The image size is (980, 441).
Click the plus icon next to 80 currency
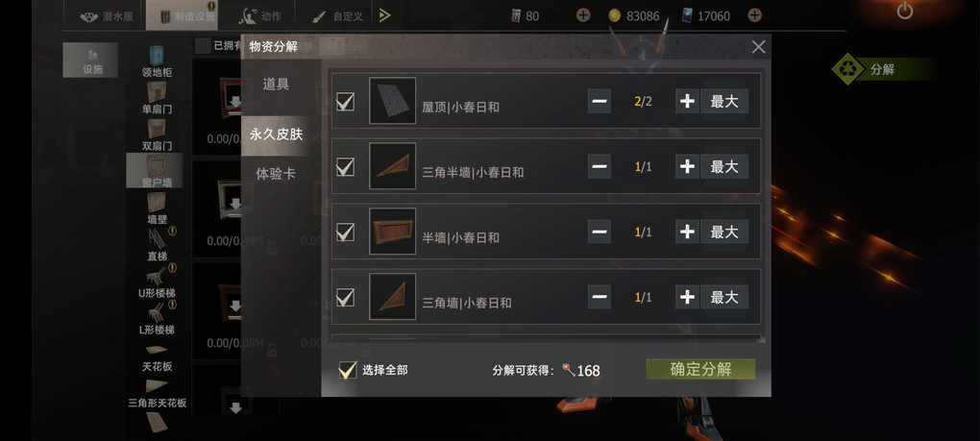tap(582, 15)
